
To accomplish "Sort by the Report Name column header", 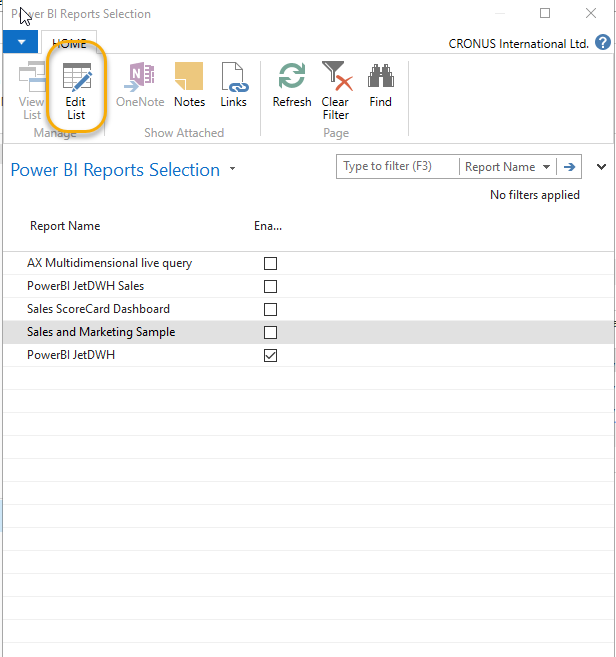I will [65, 226].
